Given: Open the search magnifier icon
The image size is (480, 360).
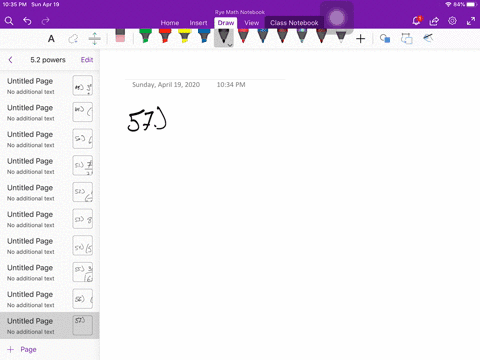Looking at the screenshot, I should coord(9,21).
